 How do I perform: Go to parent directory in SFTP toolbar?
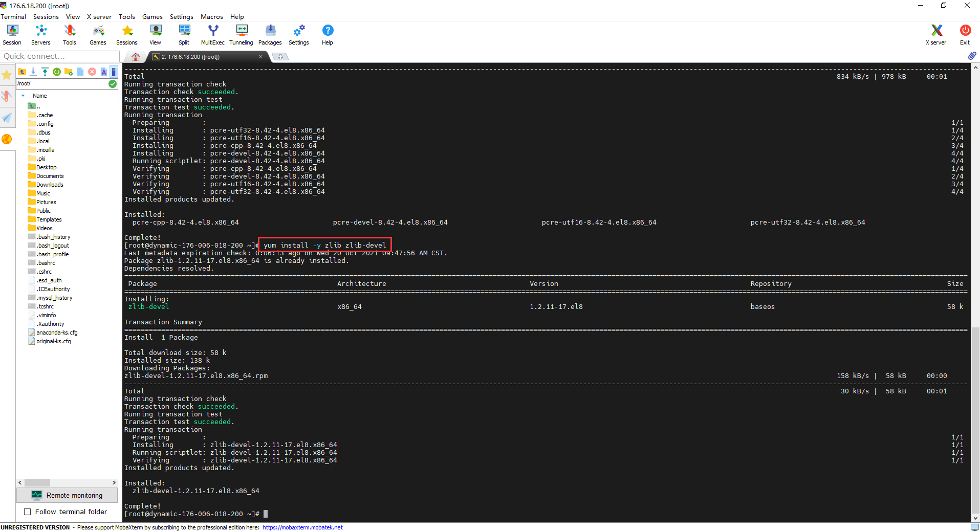tap(22, 72)
